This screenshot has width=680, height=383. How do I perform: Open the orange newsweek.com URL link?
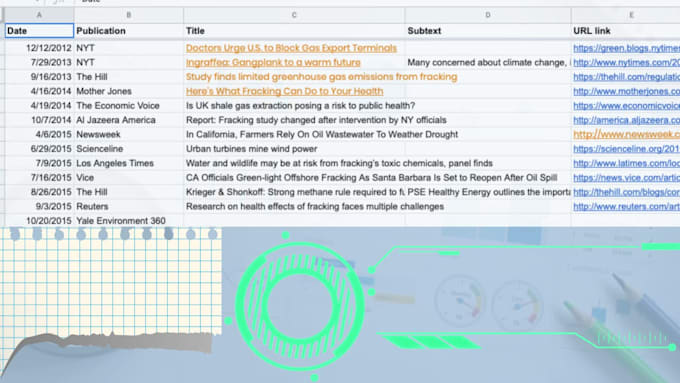coord(626,134)
